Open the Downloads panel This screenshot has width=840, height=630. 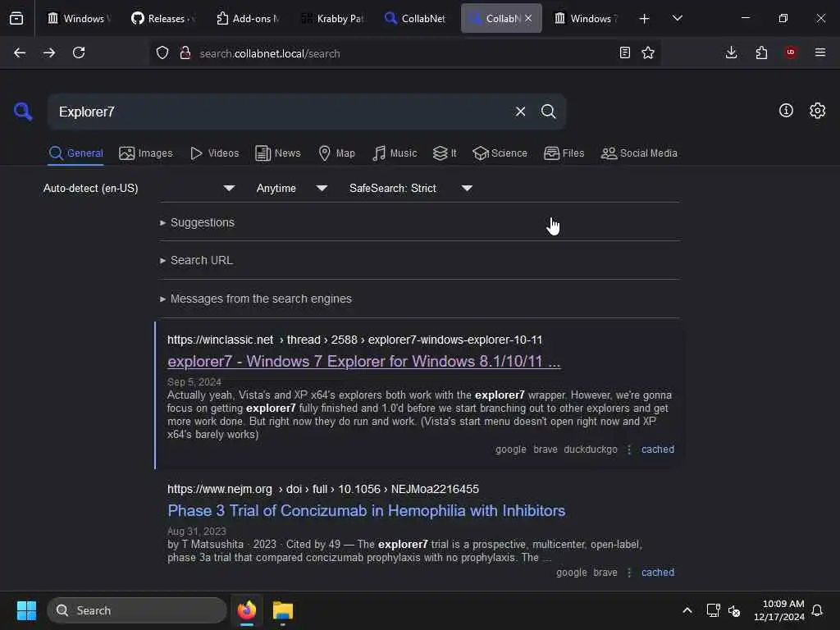(731, 53)
